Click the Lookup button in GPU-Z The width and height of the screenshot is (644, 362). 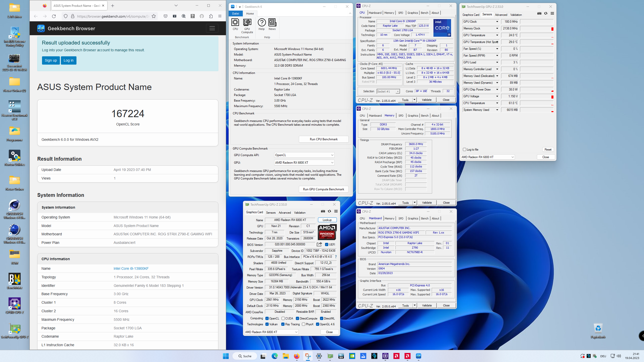[x=327, y=220]
